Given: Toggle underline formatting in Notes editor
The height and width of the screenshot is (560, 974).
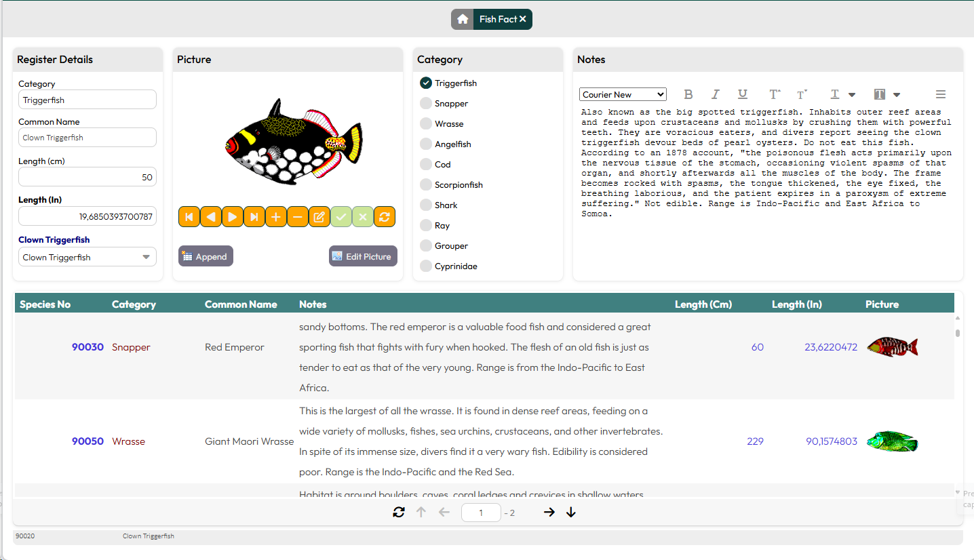Looking at the screenshot, I should point(743,95).
